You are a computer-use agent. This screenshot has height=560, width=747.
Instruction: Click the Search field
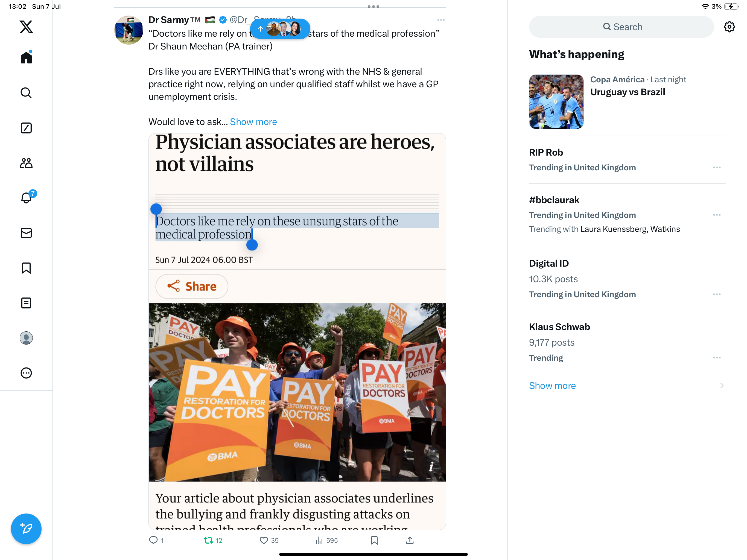pos(621,27)
